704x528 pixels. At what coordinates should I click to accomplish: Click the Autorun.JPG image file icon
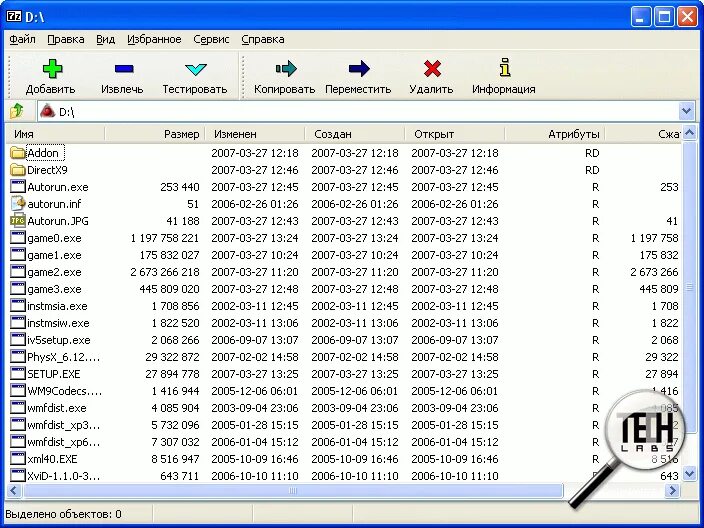pos(18,220)
